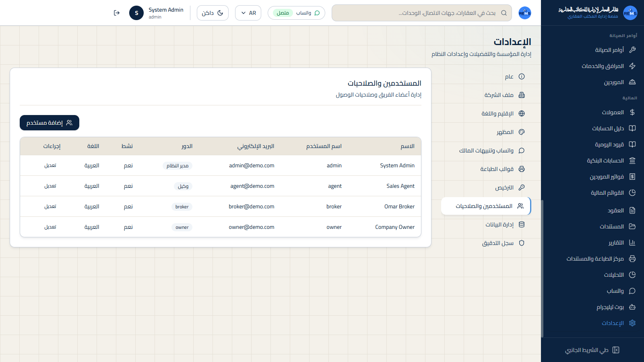Open WhatsApp chat bubble icon in sidebar
Image resolution: width=644 pixels, height=362 pixels.
632,291
